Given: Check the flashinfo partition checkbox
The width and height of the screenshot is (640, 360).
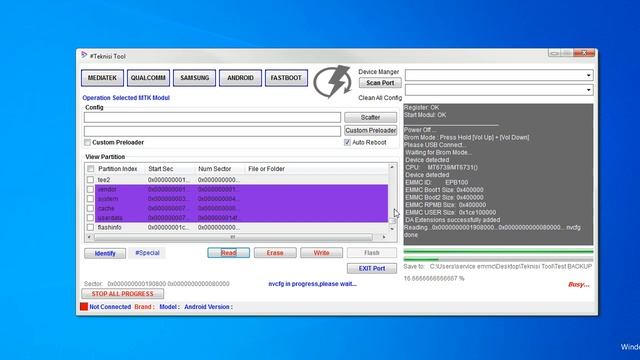Looking at the screenshot, I should (91, 227).
